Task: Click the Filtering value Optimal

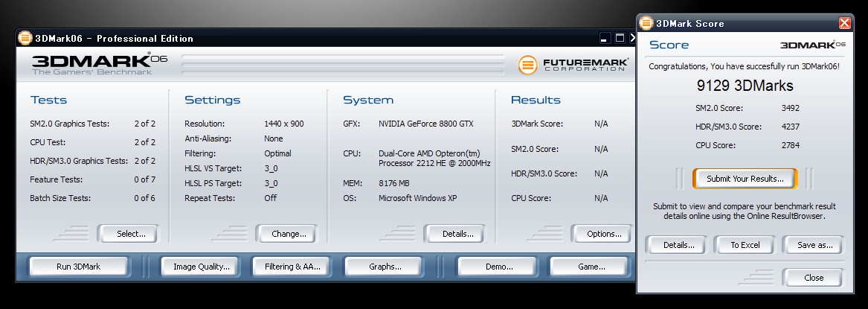Action: pos(277,153)
